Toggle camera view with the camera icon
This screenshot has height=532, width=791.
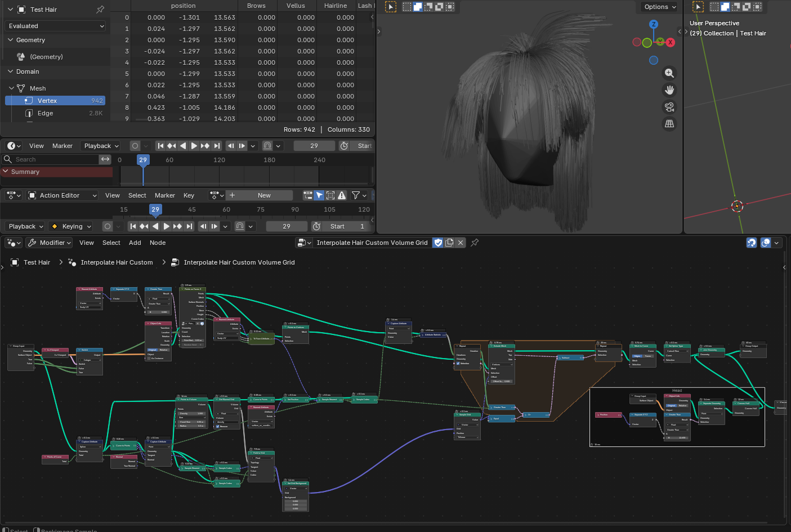point(669,107)
